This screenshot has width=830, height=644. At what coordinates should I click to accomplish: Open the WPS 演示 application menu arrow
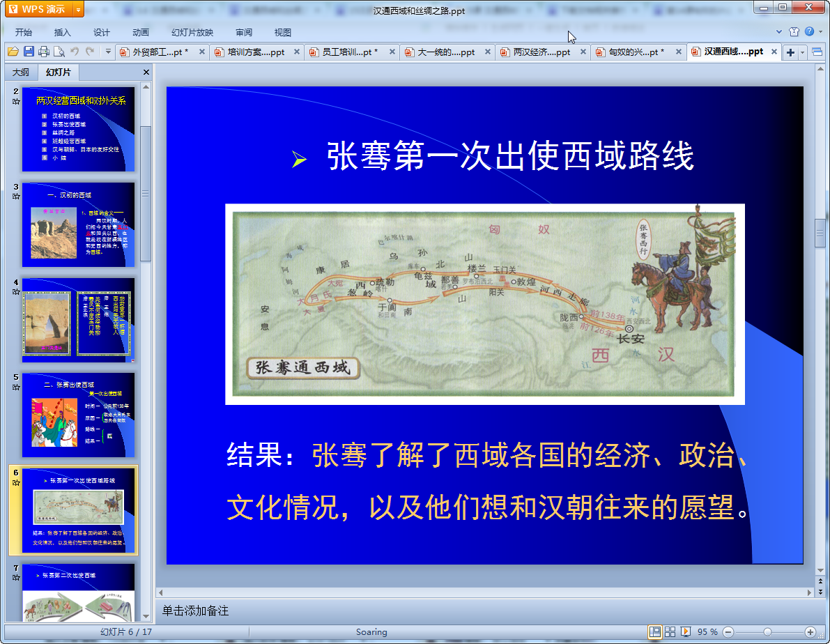tap(78, 10)
